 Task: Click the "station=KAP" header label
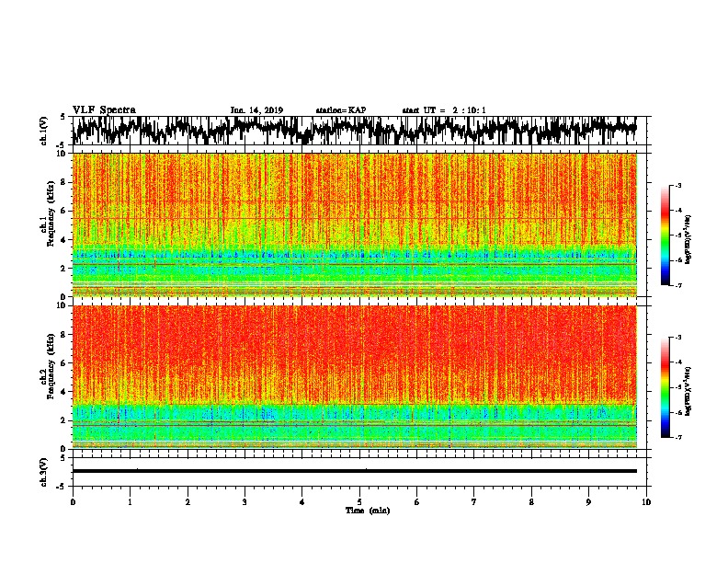[341, 110]
